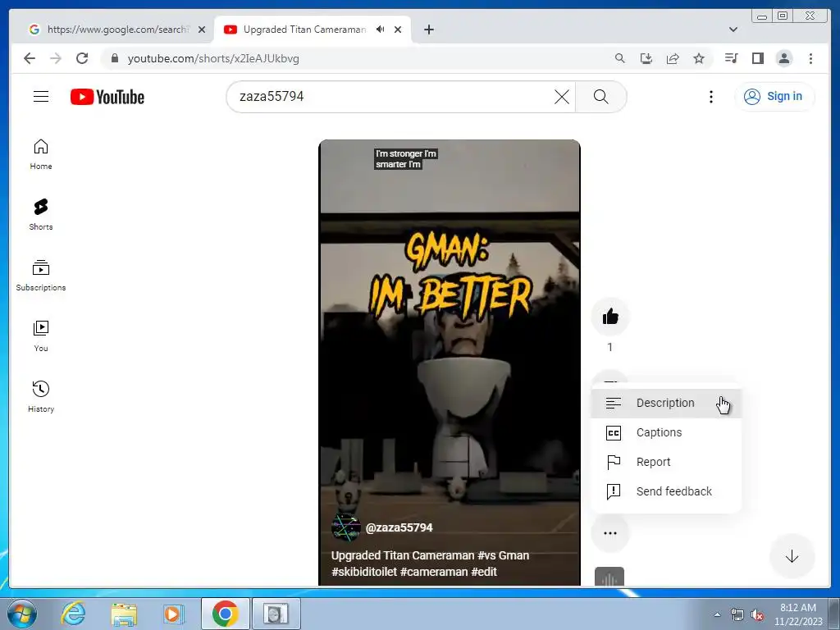Select Captions from the menu

pyautogui.click(x=666, y=432)
